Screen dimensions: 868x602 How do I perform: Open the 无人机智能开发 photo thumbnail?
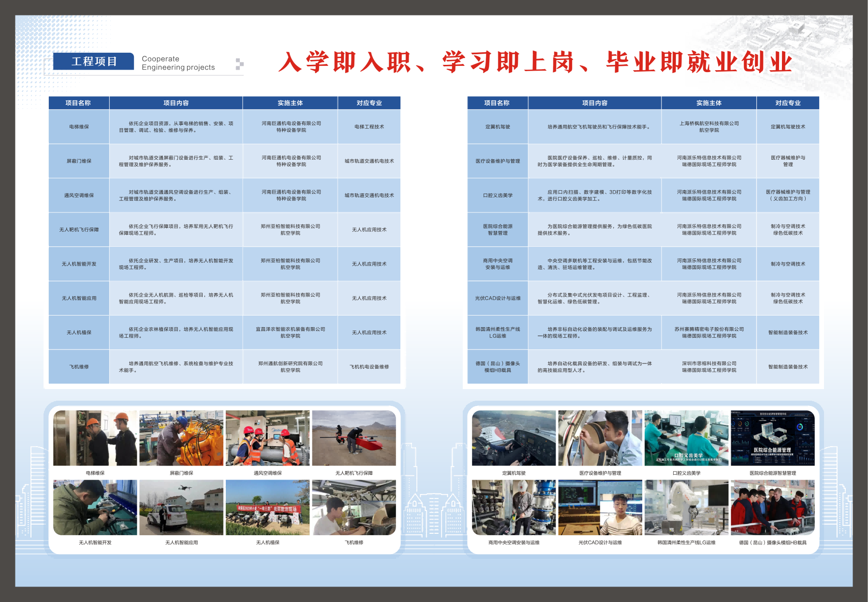[95, 507]
